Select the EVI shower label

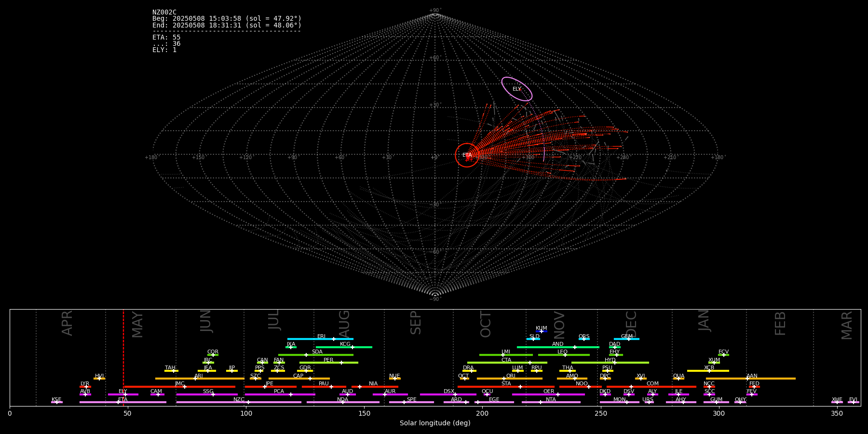coord(854,400)
